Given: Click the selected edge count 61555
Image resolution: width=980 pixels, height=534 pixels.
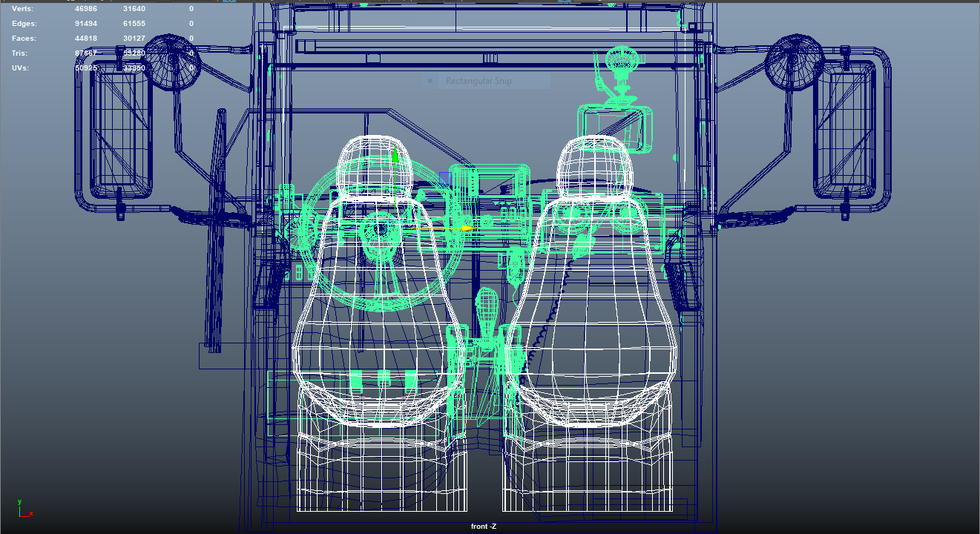Looking at the screenshot, I should (x=134, y=24).
